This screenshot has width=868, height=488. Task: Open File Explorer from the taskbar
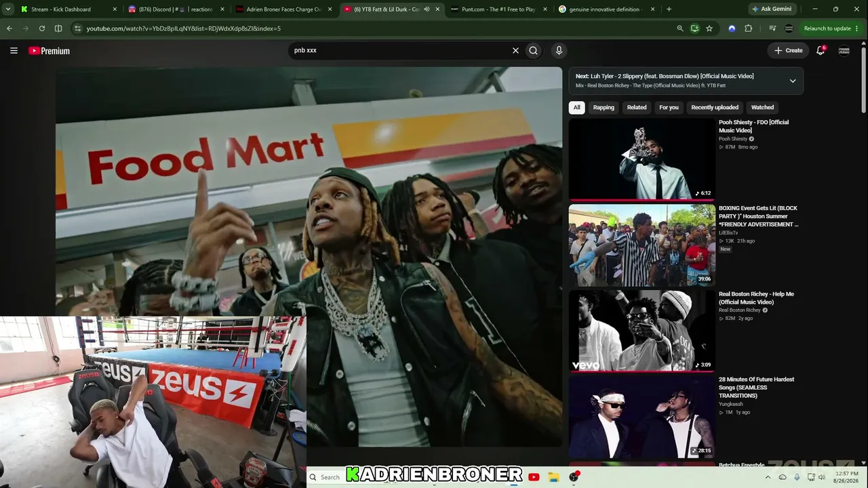coord(553,477)
